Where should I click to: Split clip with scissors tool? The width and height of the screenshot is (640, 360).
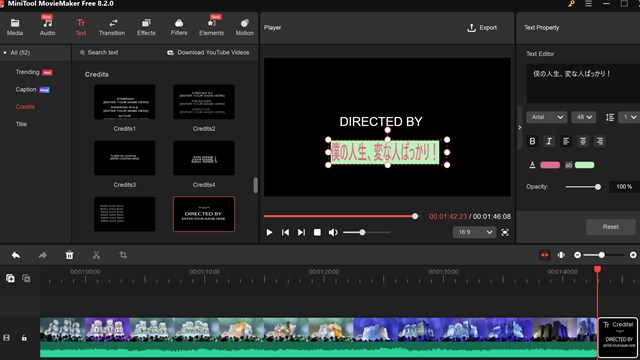pyautogui.click(x=96, y=255)
